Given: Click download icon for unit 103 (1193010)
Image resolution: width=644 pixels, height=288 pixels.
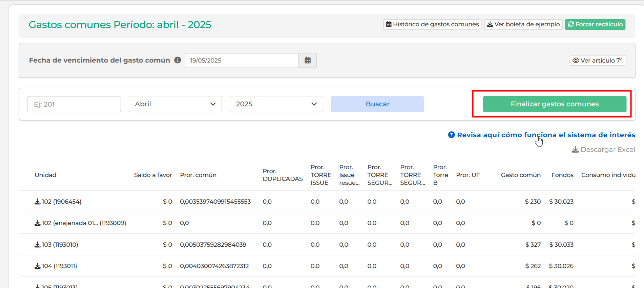Looking at the screenshot, I should (x=37, y=245).
